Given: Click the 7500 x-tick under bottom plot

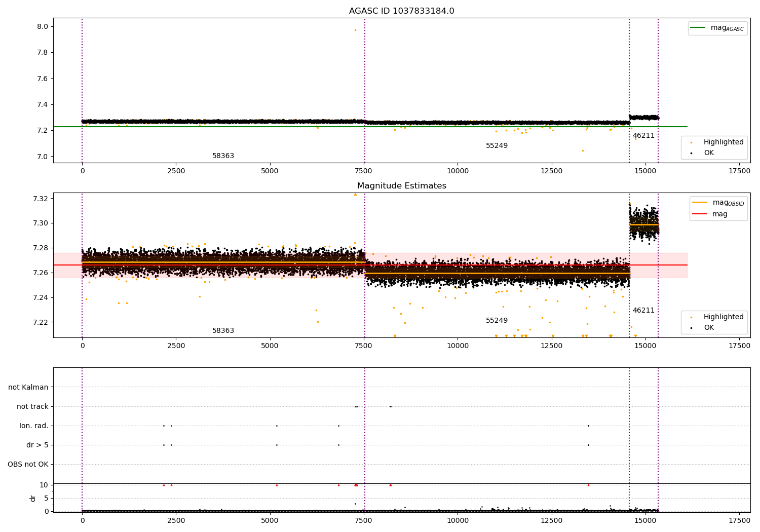Looking at the screenshot, I should pyautogui.click(x=364, y=520).
